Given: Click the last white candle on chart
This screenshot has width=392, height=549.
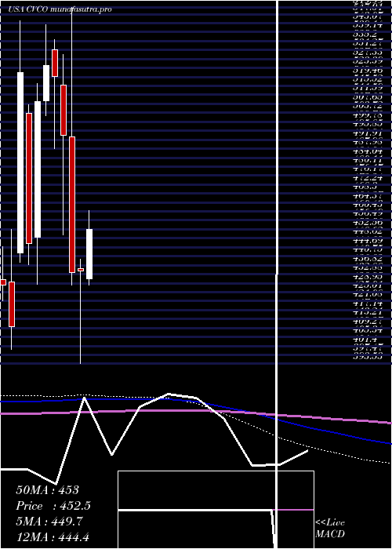Looking at the screenshot, I should (x=89, y=254).
